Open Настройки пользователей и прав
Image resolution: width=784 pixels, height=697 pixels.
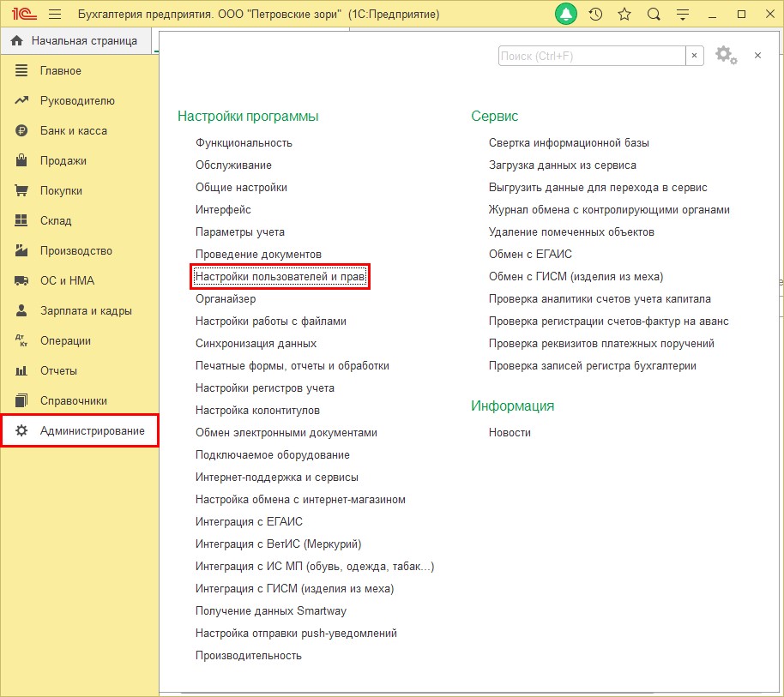point(280,276)
